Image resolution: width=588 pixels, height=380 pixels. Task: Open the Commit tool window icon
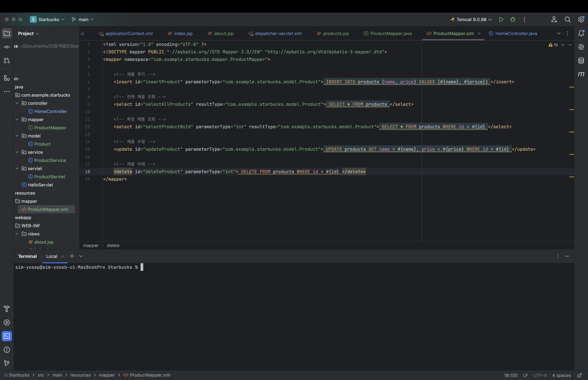(7, 47)
